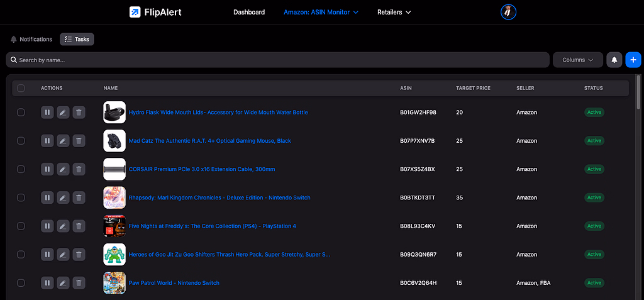Pause the Five Nights at Freddy's task
This screenshot has width=644, height=300.
47,226
